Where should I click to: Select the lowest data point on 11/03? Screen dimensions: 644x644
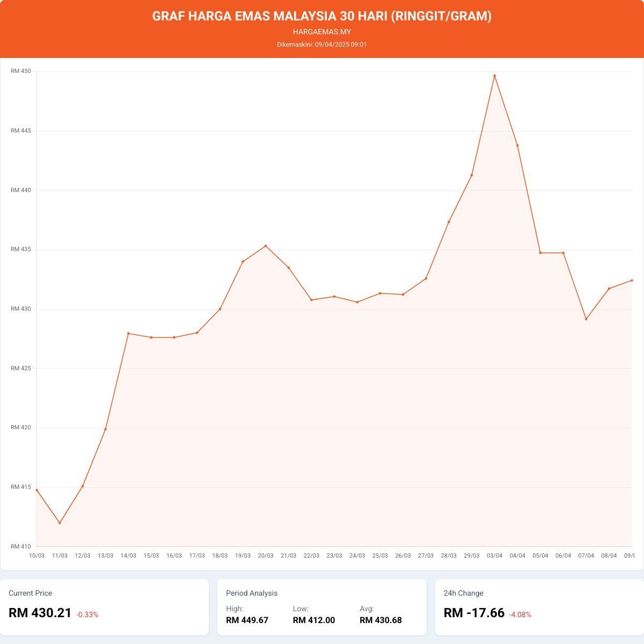pos(60,523)
